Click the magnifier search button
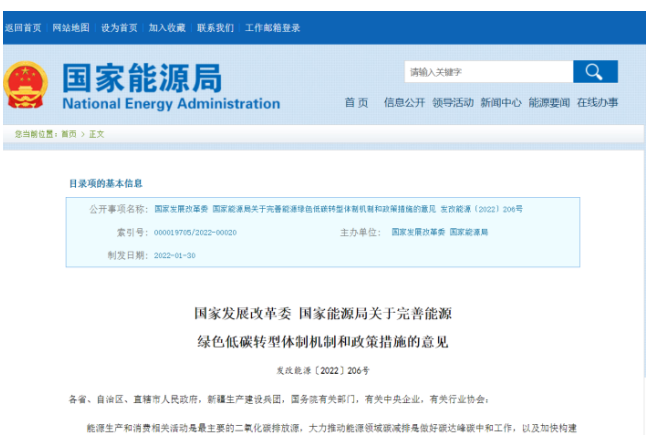This screenshot has width=652, height=441. [595, 71]
